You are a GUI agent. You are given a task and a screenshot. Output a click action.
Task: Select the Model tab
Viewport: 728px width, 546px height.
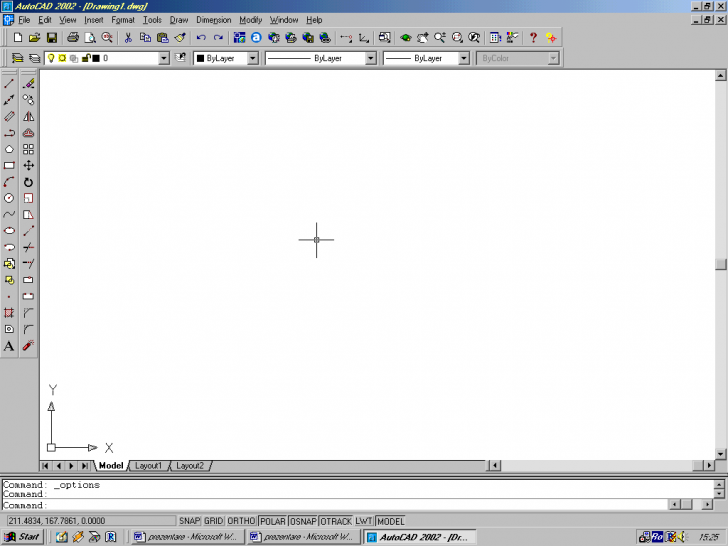coord(111,466)
